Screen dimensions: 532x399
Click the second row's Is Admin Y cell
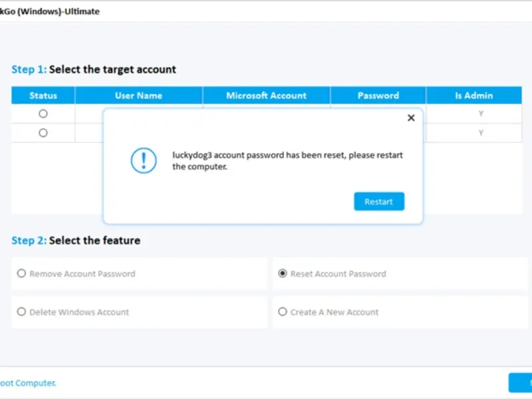click(481, 133)
